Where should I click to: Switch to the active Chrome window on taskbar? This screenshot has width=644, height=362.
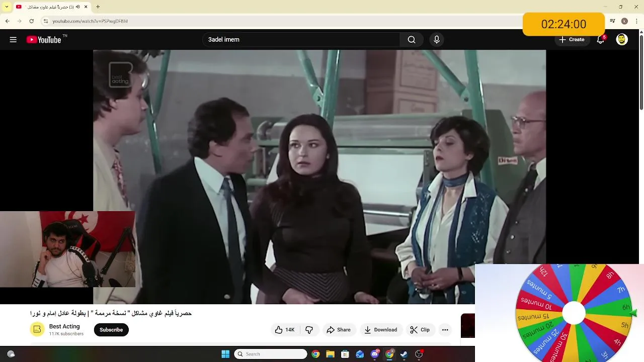click(389, 354)
